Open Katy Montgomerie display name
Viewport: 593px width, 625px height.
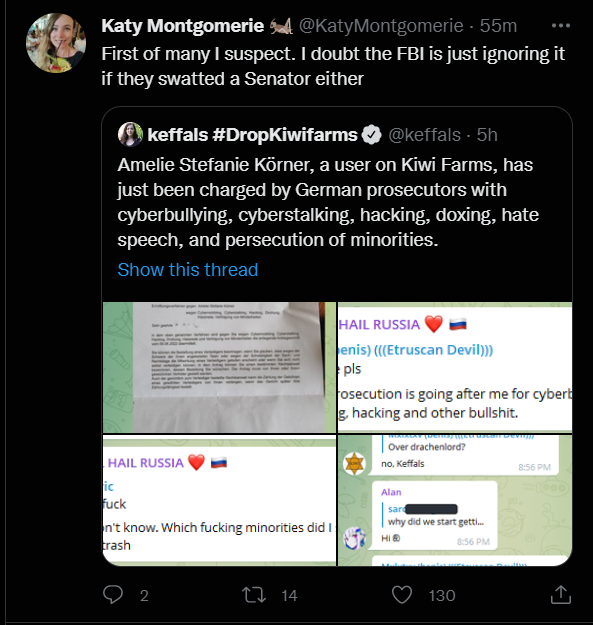(x=183, y=26)
